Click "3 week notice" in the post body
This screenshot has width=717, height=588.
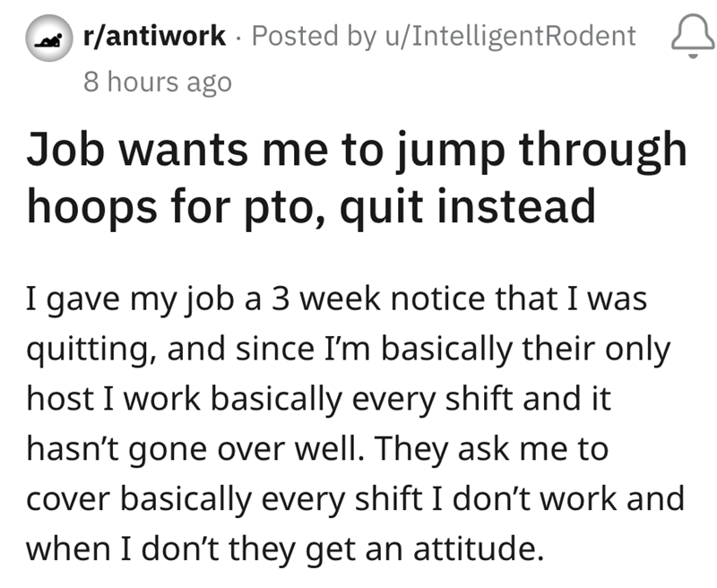tap(365, 297)
